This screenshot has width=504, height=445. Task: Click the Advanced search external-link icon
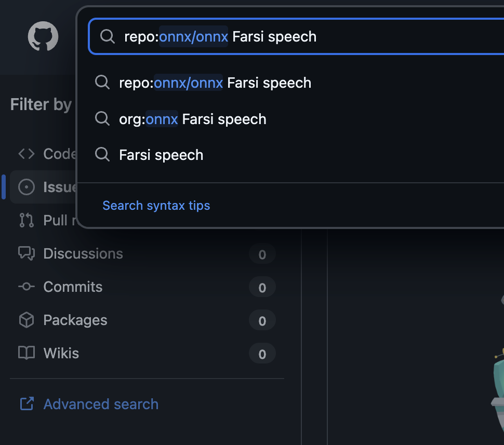(x=26, y=404)
